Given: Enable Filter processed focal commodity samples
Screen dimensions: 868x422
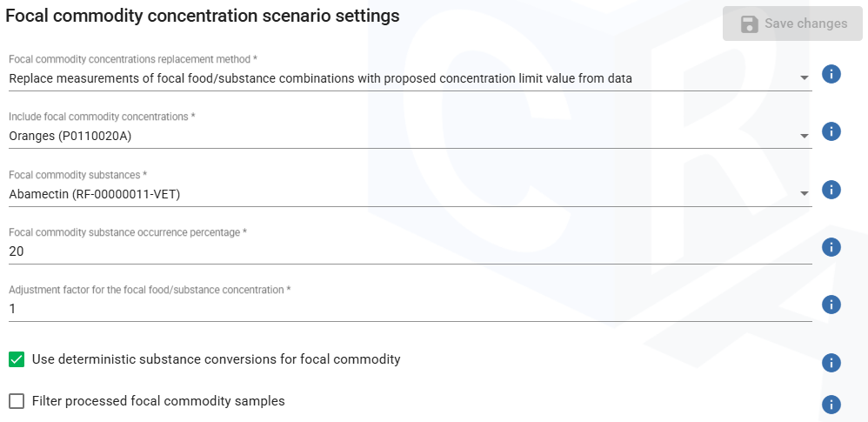Looking at the screenshot, I should point(17,401).
